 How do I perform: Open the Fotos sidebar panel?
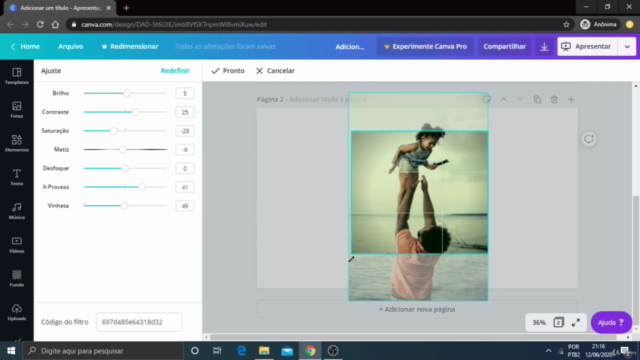(17, 110)
